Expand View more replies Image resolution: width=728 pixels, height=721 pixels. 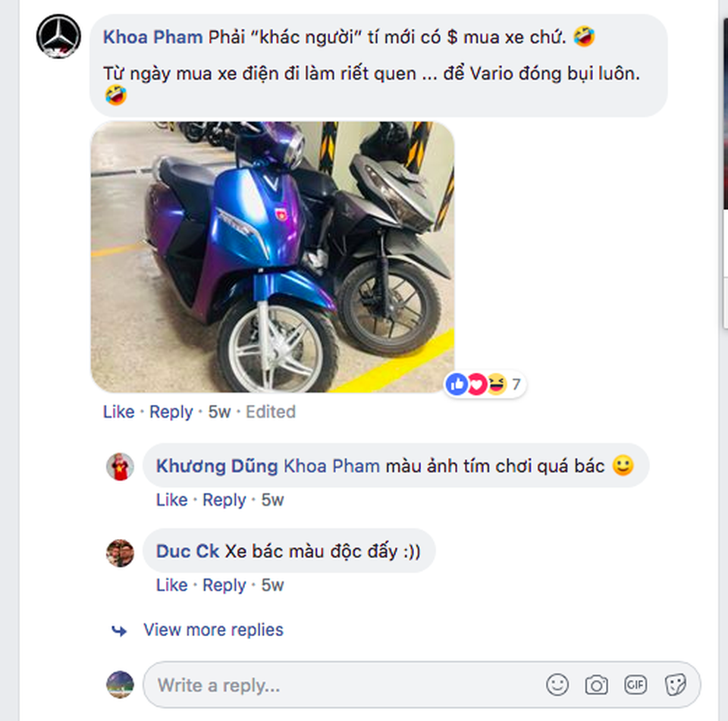point(213,629)
